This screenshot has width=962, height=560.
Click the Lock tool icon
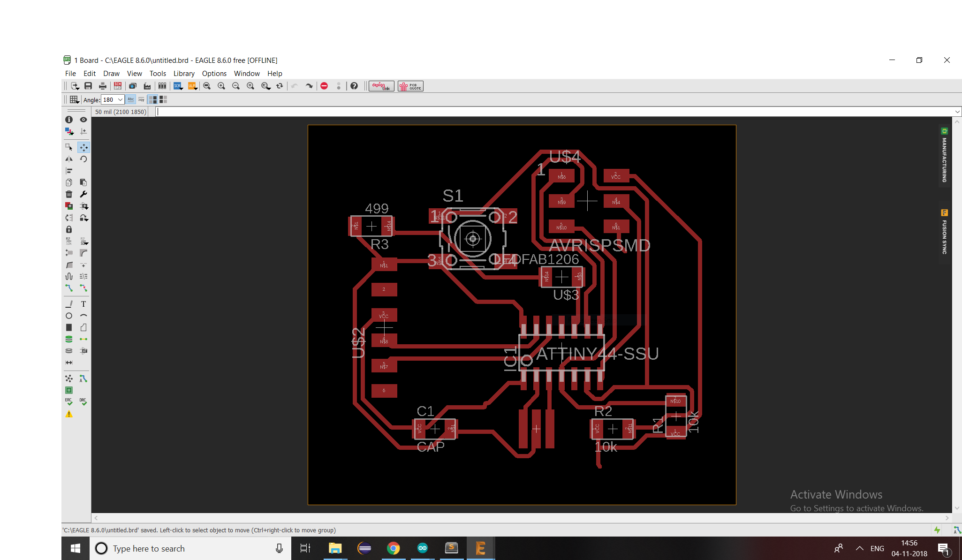69,229
